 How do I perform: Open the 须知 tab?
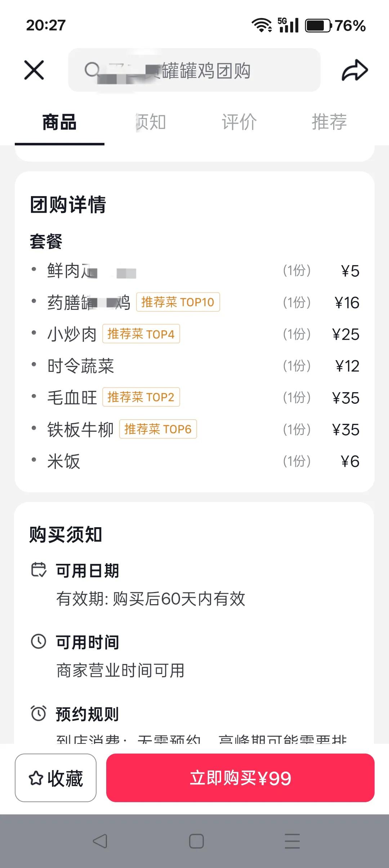coord(150,122)
